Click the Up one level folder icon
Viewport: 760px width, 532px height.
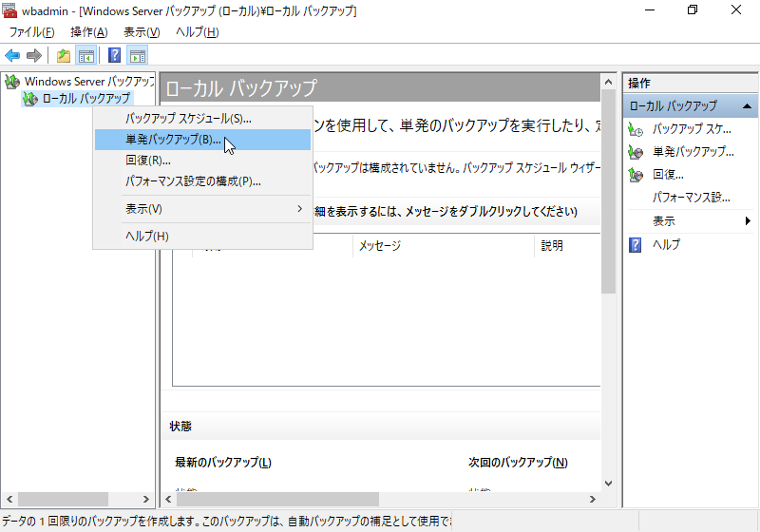pyautogui.click(x=64, y=56)
